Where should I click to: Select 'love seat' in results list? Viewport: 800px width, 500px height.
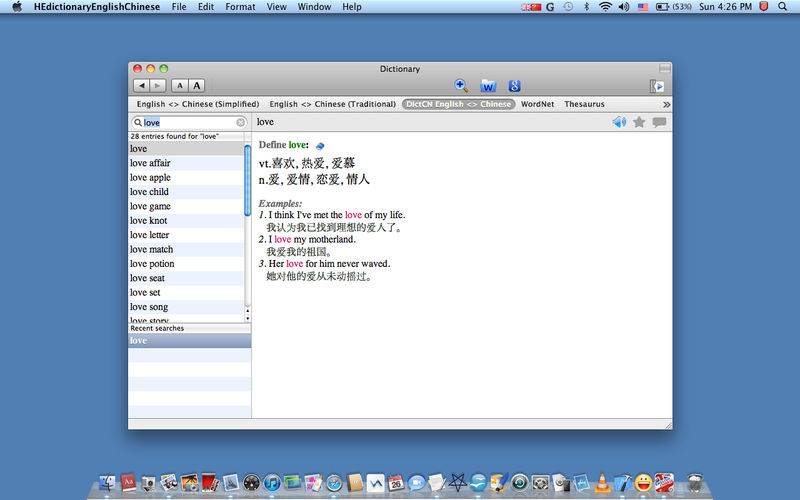186,278
